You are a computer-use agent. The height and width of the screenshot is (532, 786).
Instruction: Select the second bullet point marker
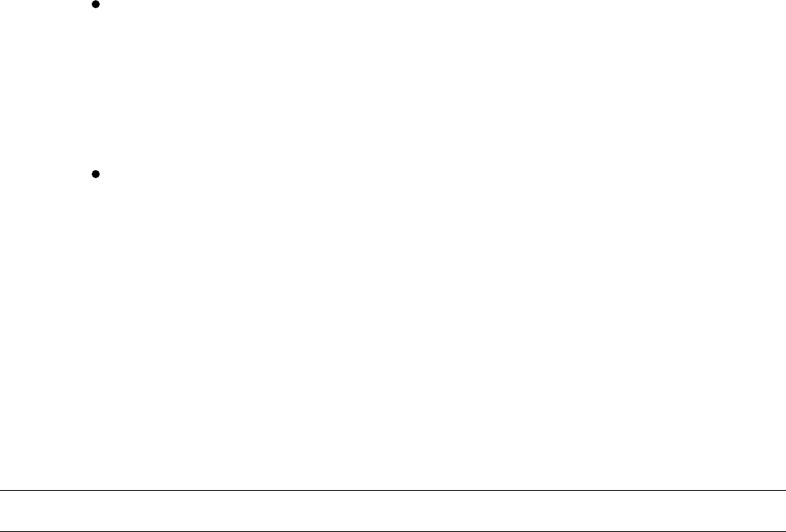pyautogui.click(x=96, y=174)
